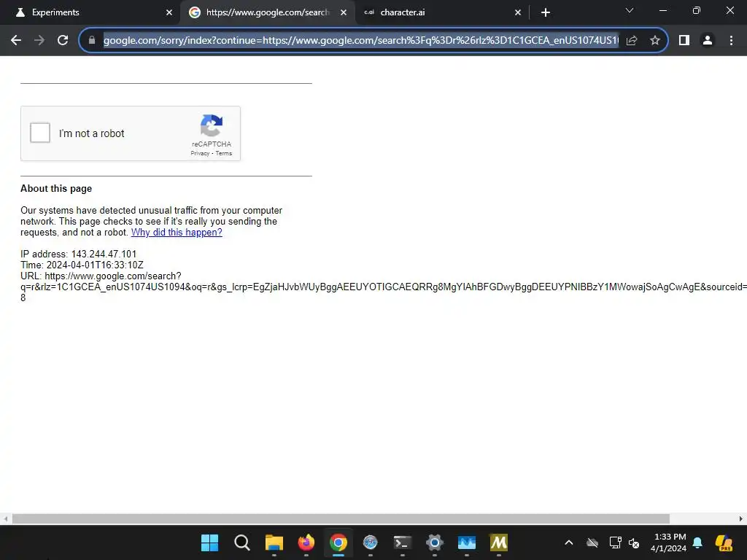Click Chrome icon in taskbar
Image resolution: width=747 pixels, height=560 pixels.
pos(338,542)
